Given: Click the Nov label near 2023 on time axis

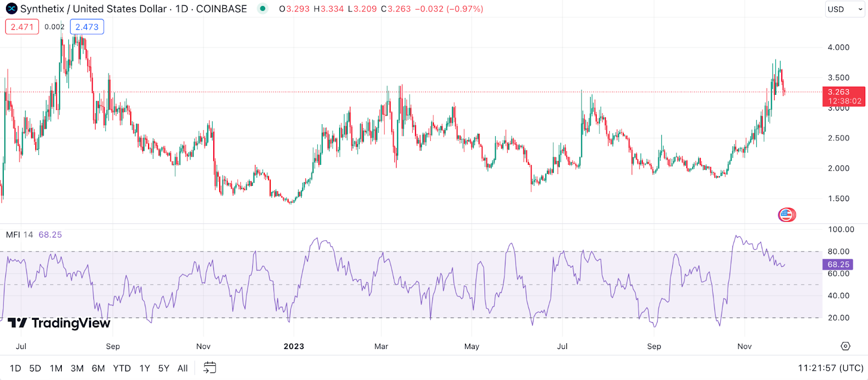Looking at the screenshot, I should coord(203,346).
